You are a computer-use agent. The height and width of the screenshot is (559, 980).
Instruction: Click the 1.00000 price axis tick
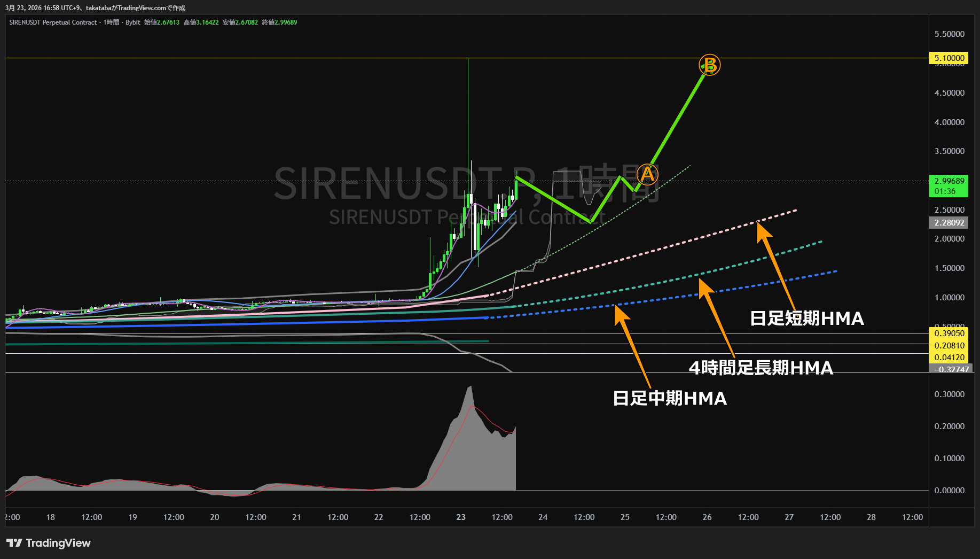(949, 298)
